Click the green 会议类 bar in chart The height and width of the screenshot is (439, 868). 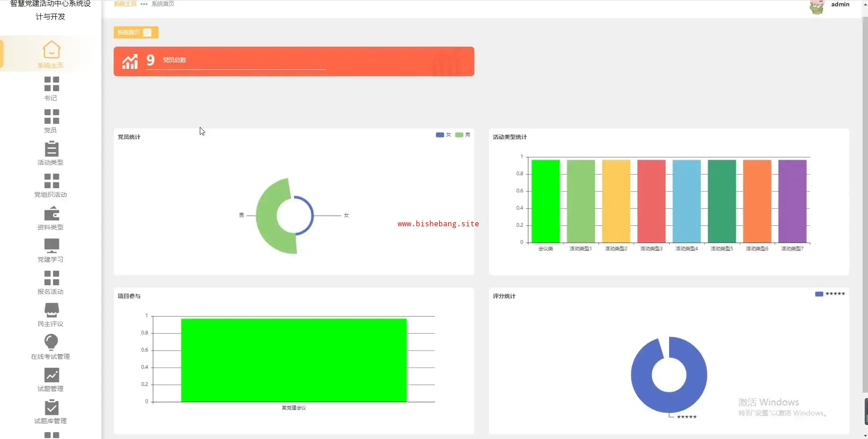click(545, 201)
